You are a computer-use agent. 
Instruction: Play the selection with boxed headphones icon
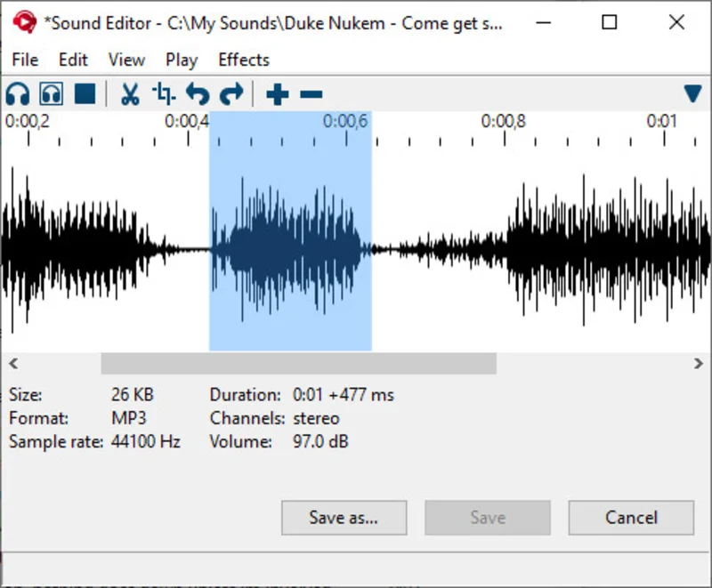tap(52, 94)
